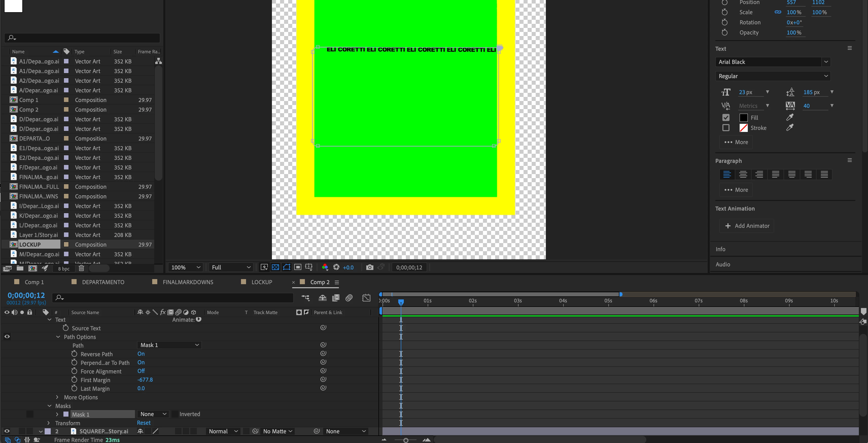Open the show channel color icon
The image size is (868, 443).
pyautogui.click(x=325, y=267)
